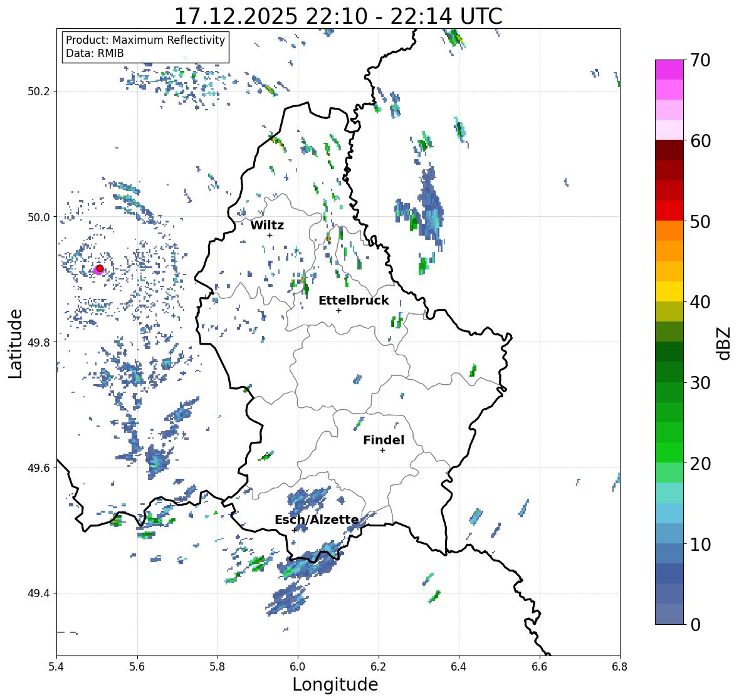
Task: Click the longitude tick label 6.4
Action: pyautogui.click(x=459, y=666)
